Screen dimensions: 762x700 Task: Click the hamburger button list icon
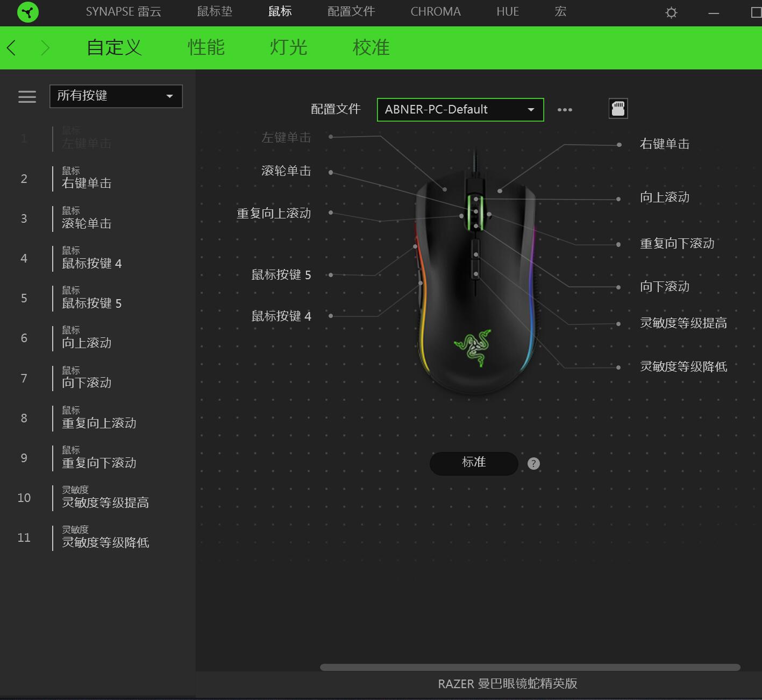coord(26,96)
